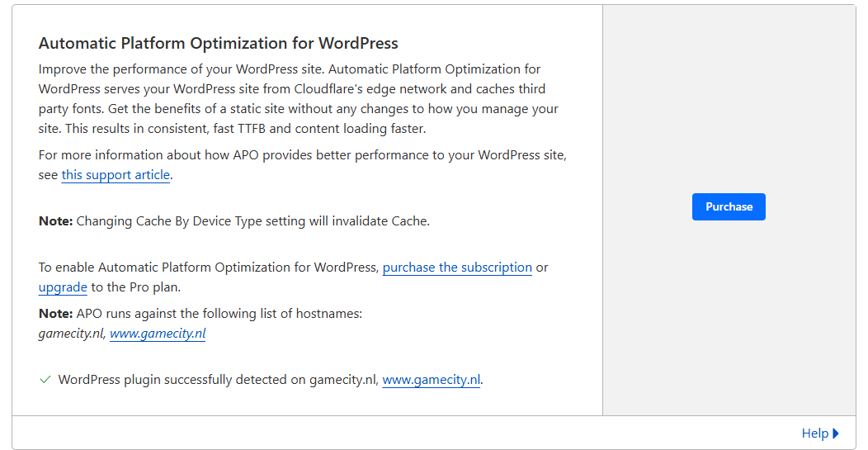
Task: Follow the "purchase the subscription" link
Action: (x=457, y=268)
